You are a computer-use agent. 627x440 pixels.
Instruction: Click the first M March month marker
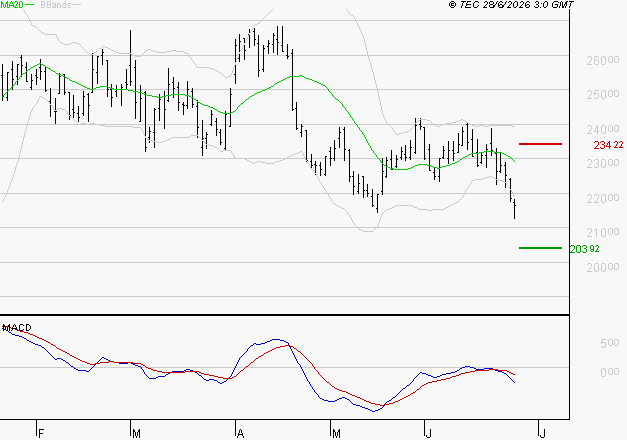pos(136,434)
